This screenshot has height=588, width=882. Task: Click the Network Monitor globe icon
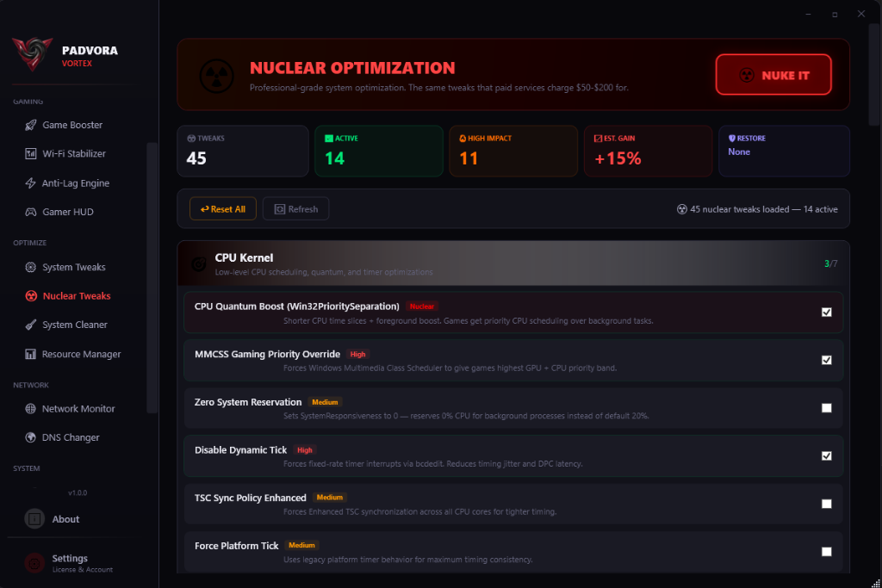(30, 409)
